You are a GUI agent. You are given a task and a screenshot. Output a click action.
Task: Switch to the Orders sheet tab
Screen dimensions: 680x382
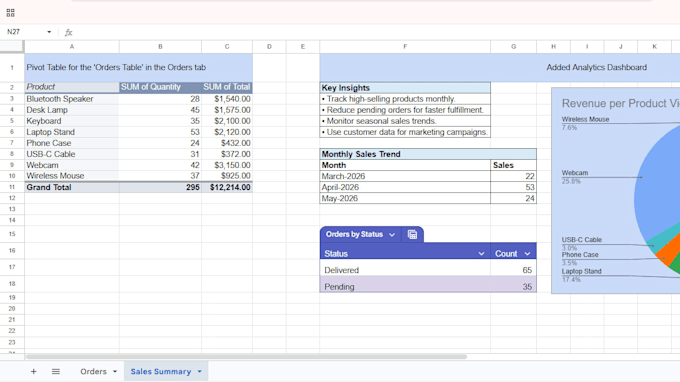click(x=93, y=372)
